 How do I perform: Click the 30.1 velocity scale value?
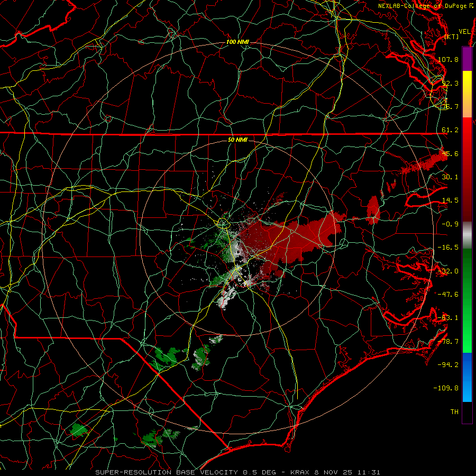coord(450,177)
